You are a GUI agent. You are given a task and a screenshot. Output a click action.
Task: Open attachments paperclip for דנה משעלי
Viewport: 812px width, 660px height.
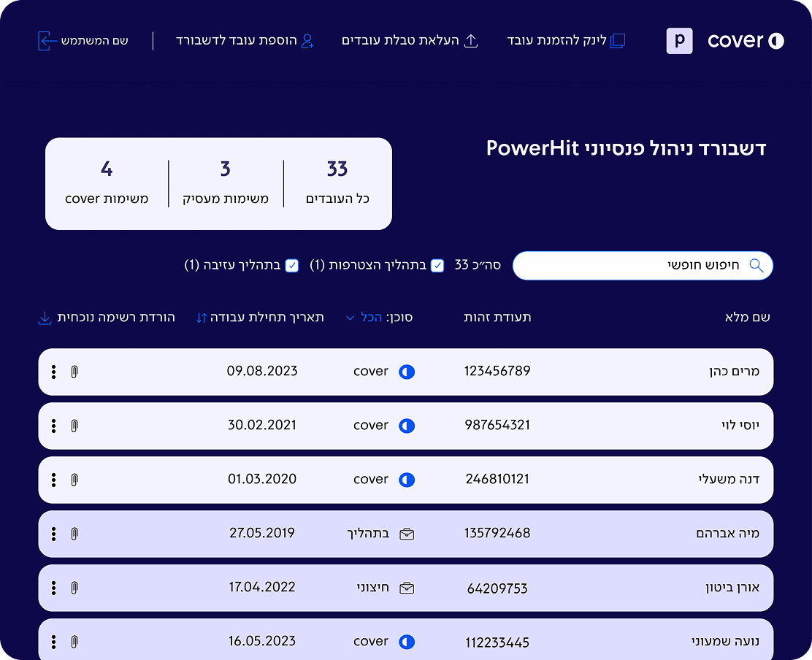pos(74,480)
